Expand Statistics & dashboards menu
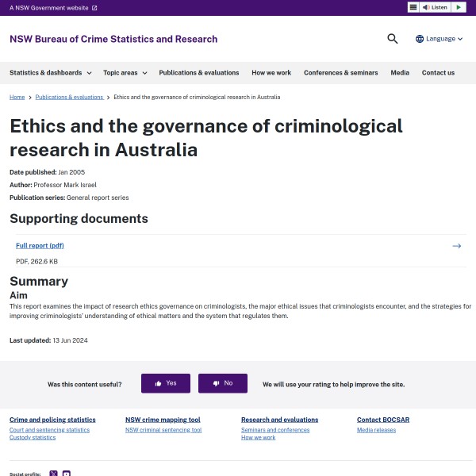 coord(51,73)
